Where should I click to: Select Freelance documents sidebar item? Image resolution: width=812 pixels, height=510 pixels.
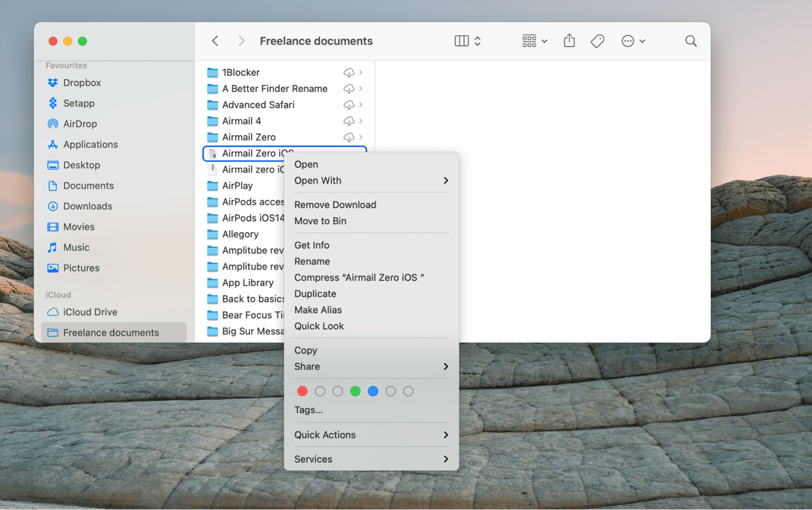[x=113, y=332]
